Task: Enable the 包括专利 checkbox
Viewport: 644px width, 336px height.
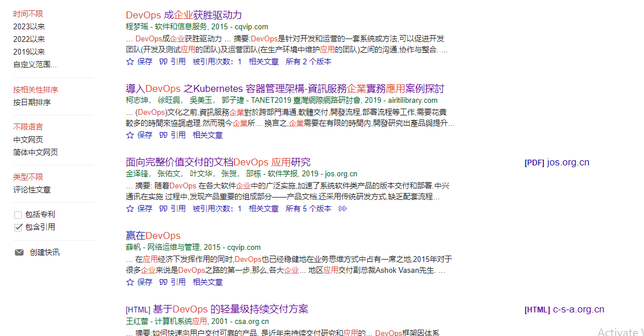Action: click(18, 215)
